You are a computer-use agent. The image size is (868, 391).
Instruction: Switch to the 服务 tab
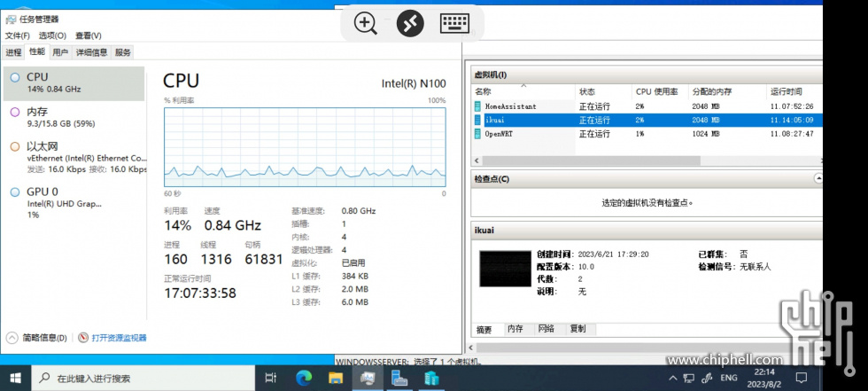point(123,52)
